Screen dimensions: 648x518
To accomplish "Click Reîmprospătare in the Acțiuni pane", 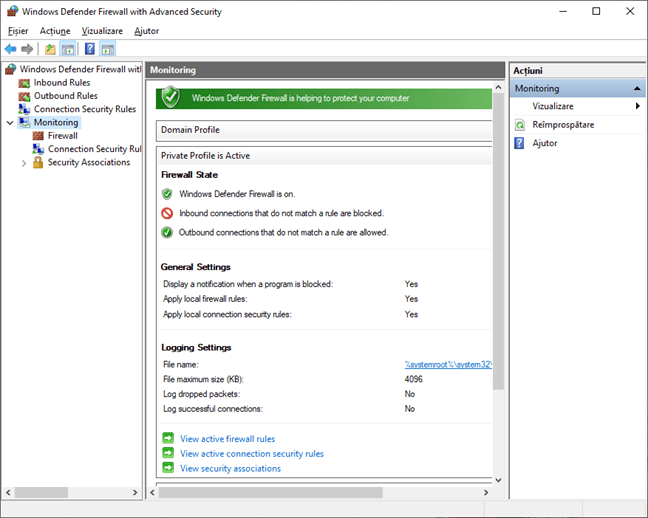I will pos(563,124).
